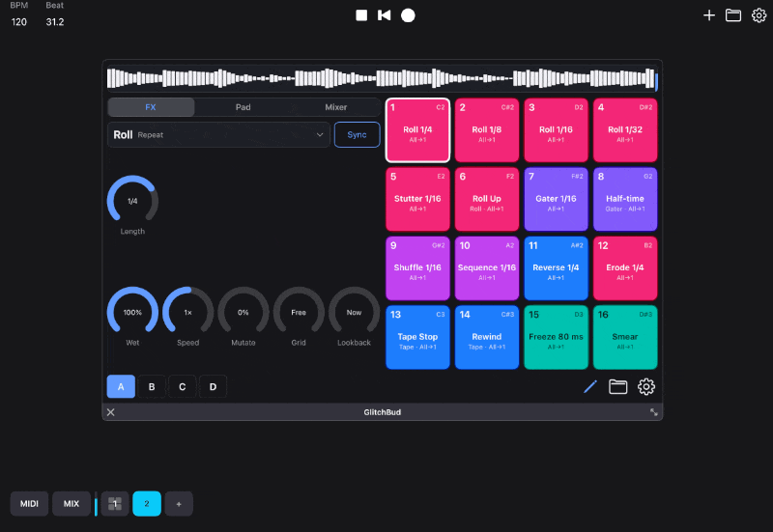Trigger pad 12 Erode 1/4
The image size is (773, 532).
pos(625,268)
